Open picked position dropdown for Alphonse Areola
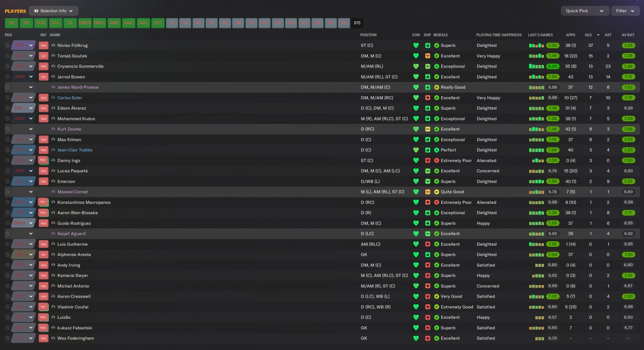 (31, 255)
